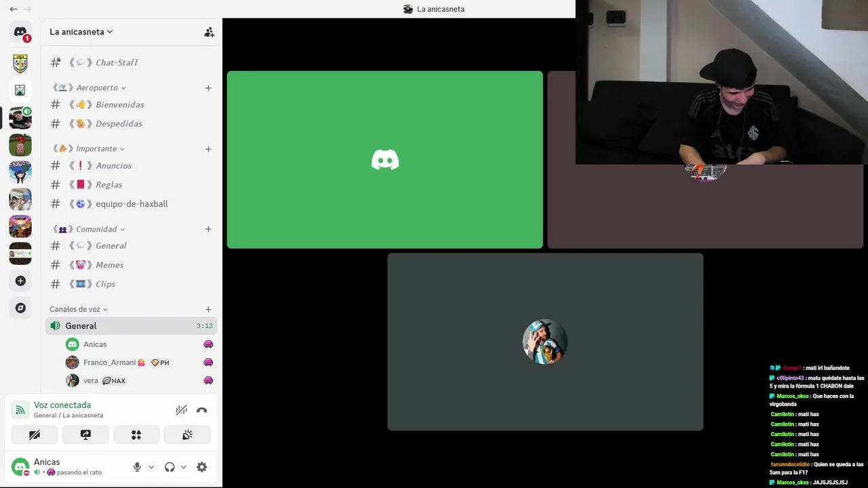Select the General voice channel

pyautogui.click(x=132, y=326)
